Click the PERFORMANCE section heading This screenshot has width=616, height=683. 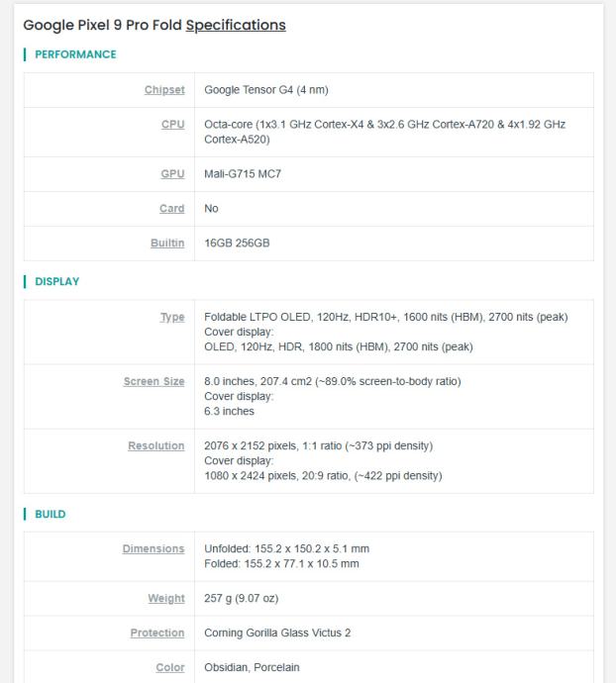click(75, 54)
